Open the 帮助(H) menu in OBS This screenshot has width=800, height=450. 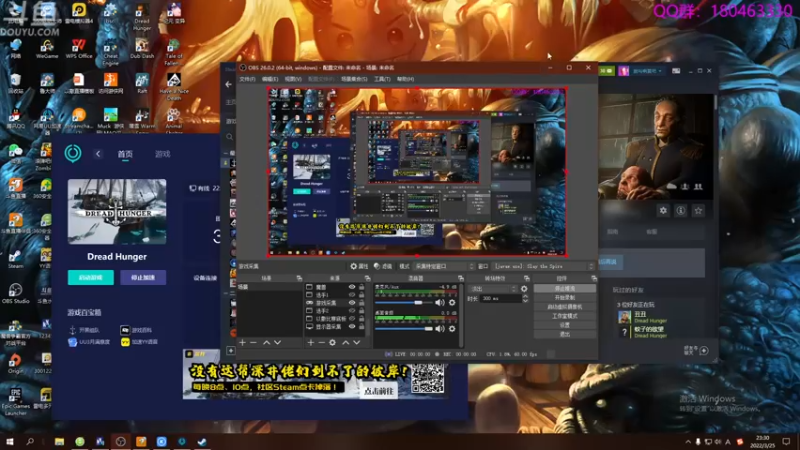coord(405,79)
